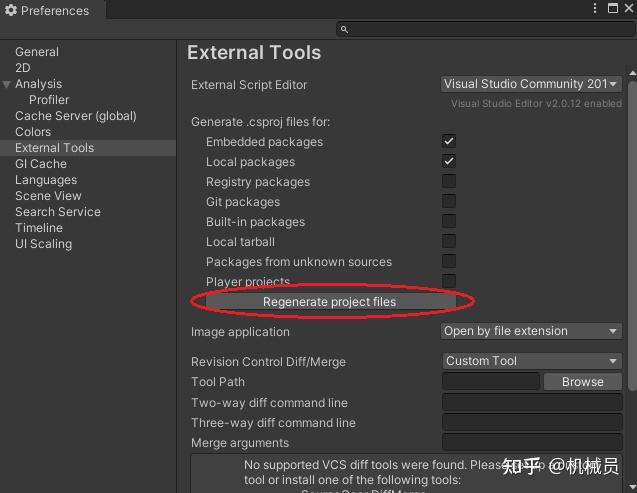The width and height of the screenshot is (637, 493).
Task: Open Timeline preferences
Action: [39, 228]
